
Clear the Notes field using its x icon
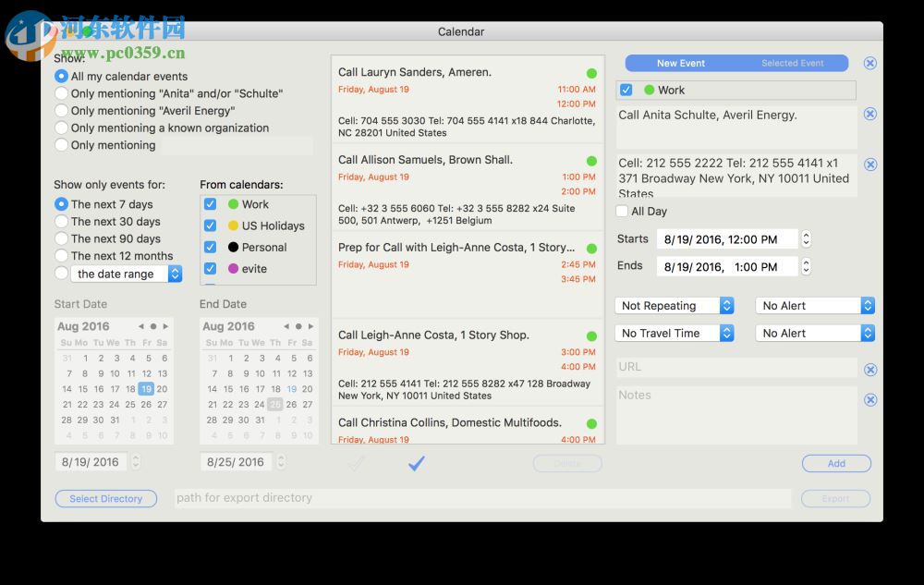pos(870,400)
